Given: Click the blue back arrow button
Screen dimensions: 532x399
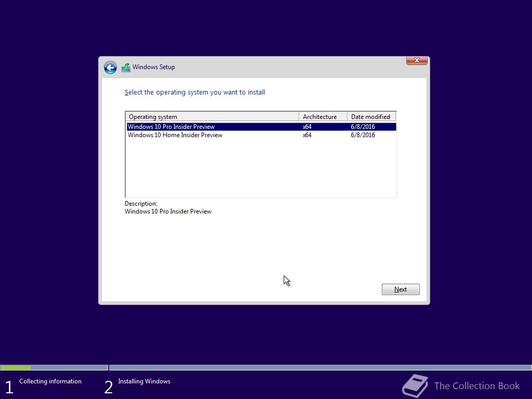Looking at the screenshot, I should pyautogui.click(x=110, y=68).
